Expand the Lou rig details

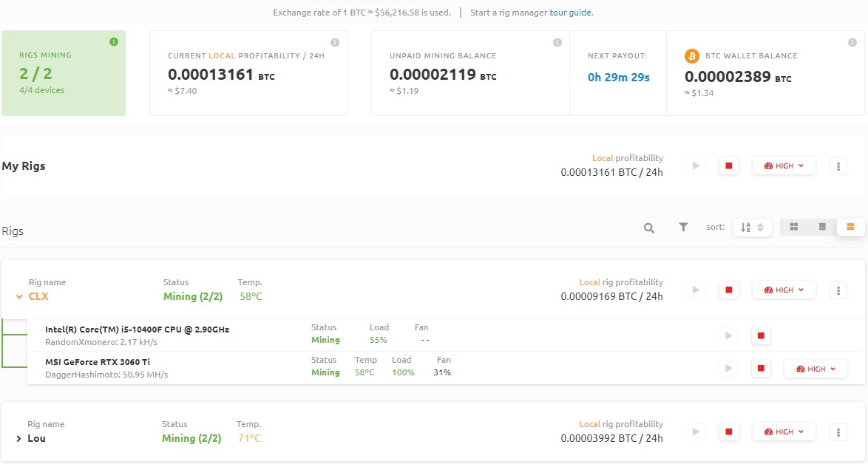pyautogui.click(x=18, y=439)
